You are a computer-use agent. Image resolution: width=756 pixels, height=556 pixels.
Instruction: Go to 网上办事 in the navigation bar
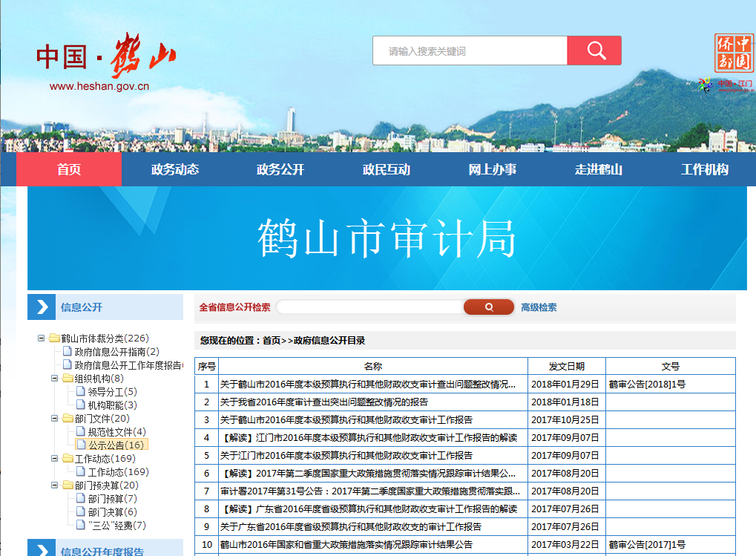tap(492, 170)
